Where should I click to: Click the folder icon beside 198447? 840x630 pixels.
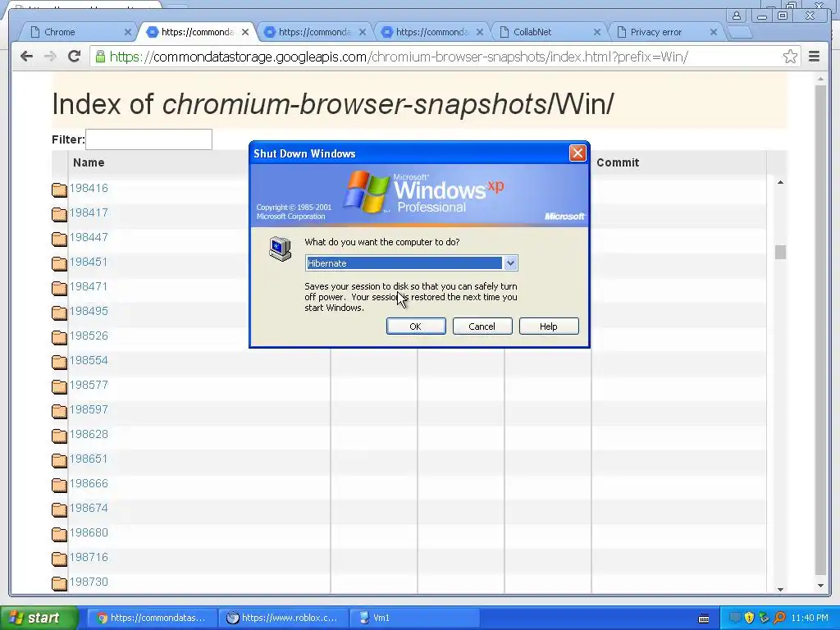pyautogui.click(x=59, y=239)
